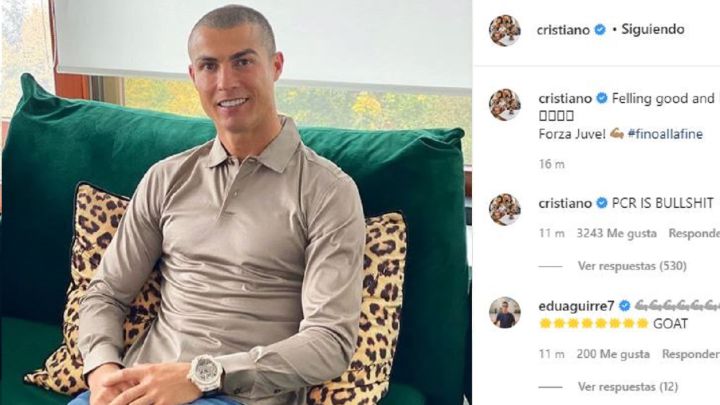View 200 Me gusta likes list
This screenshot has height=405, width=720.
(x=613, y=354)
